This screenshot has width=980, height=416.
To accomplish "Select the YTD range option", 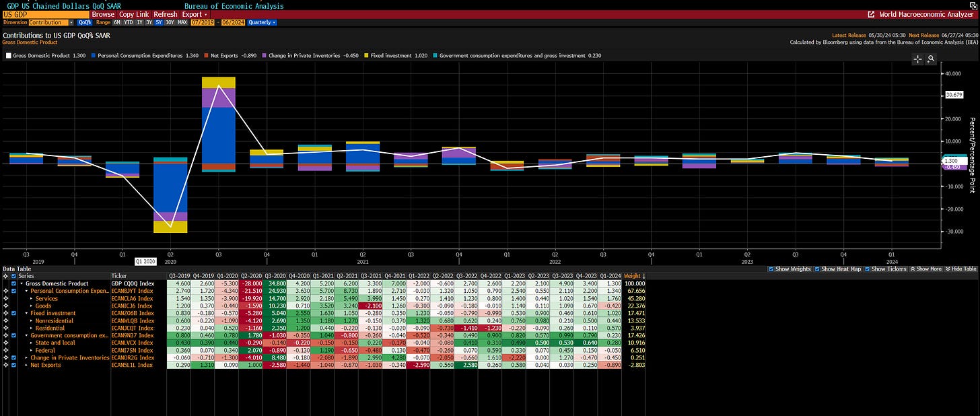I will [129, 22].
